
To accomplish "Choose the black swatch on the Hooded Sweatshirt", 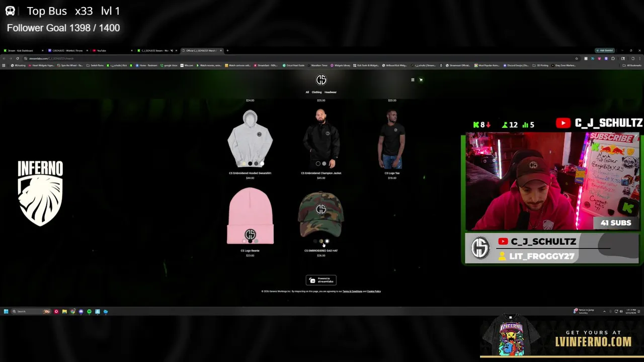I will coord(250,164).
